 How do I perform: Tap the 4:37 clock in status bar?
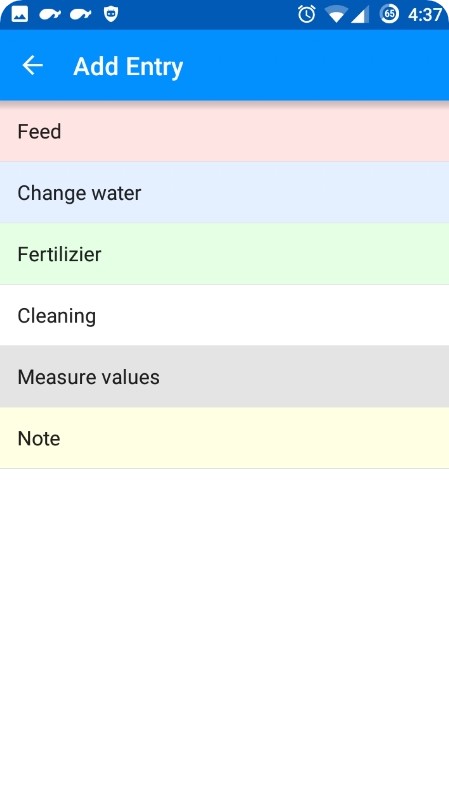click(424, 14)
